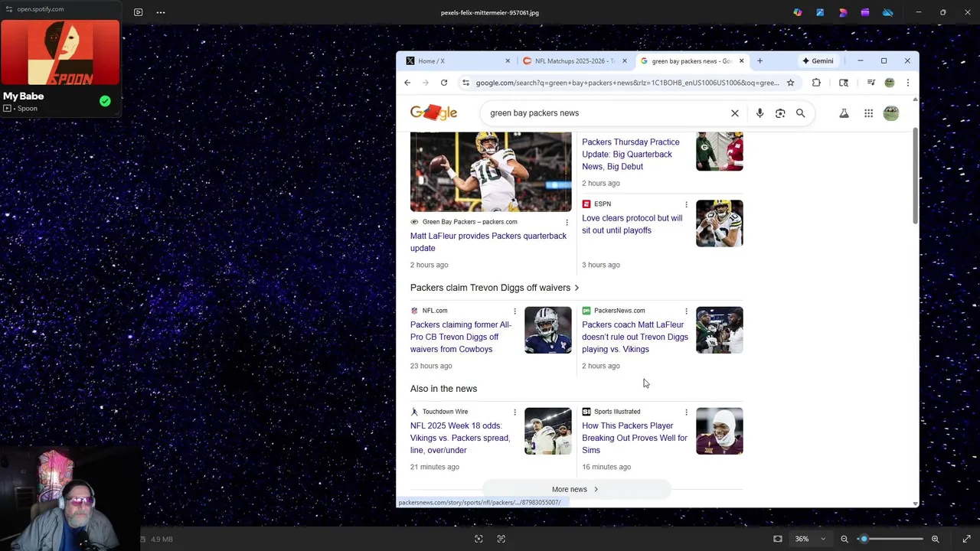The width and height of the screenshot is (980, 551).
Task: Open Love clears protocol ESPN article
Action: click(632, 224)
